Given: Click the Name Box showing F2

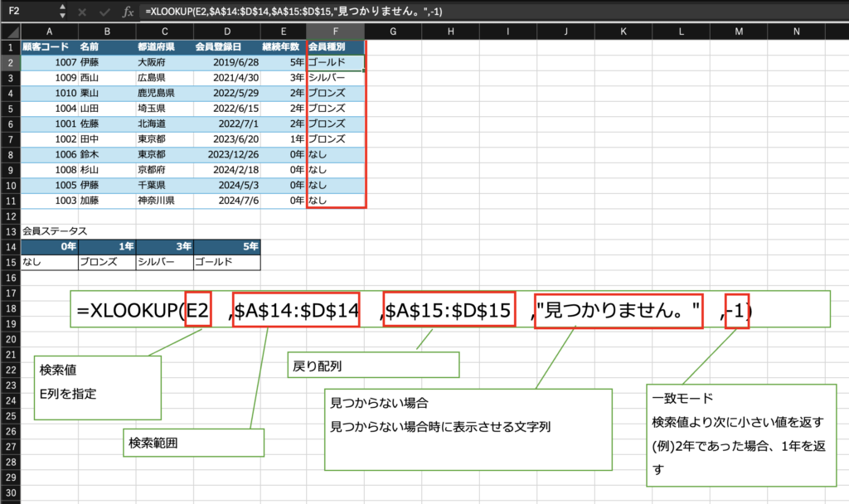Looking at the screenshot, I should [29, 12].
